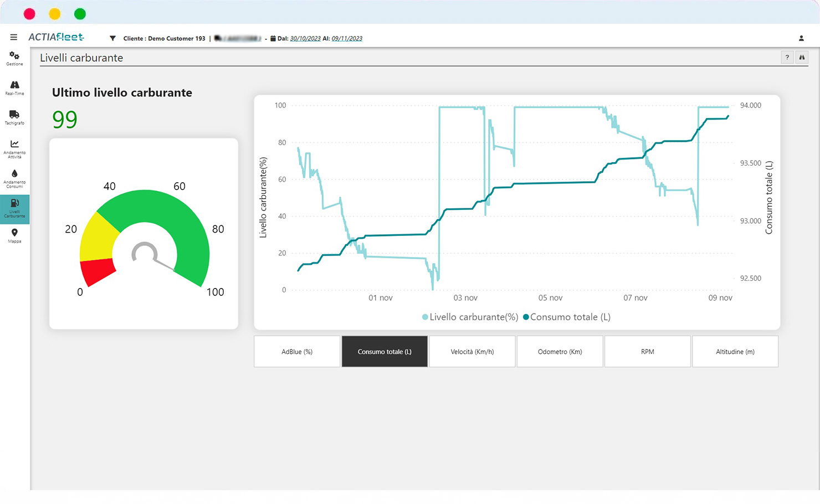Open the Gestione section in sidebar
The width and height of the screenshot is (820, 504).
14,58
